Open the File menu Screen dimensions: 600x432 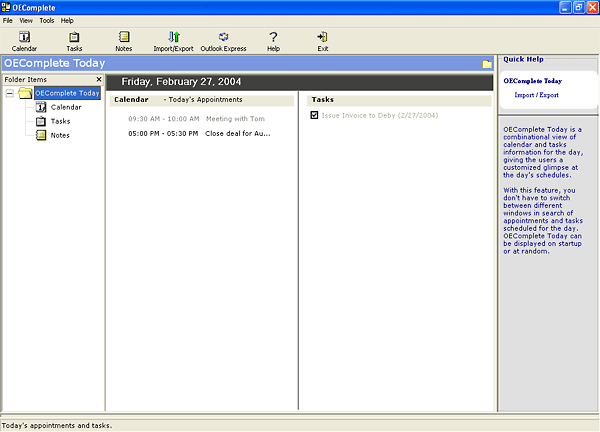pyautogui.click(x=8, y=21)
